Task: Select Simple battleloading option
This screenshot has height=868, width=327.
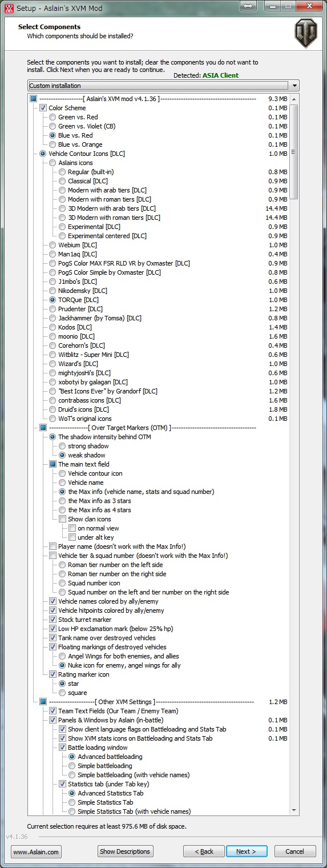Action: pyautogui.click(x=72, y=766)
